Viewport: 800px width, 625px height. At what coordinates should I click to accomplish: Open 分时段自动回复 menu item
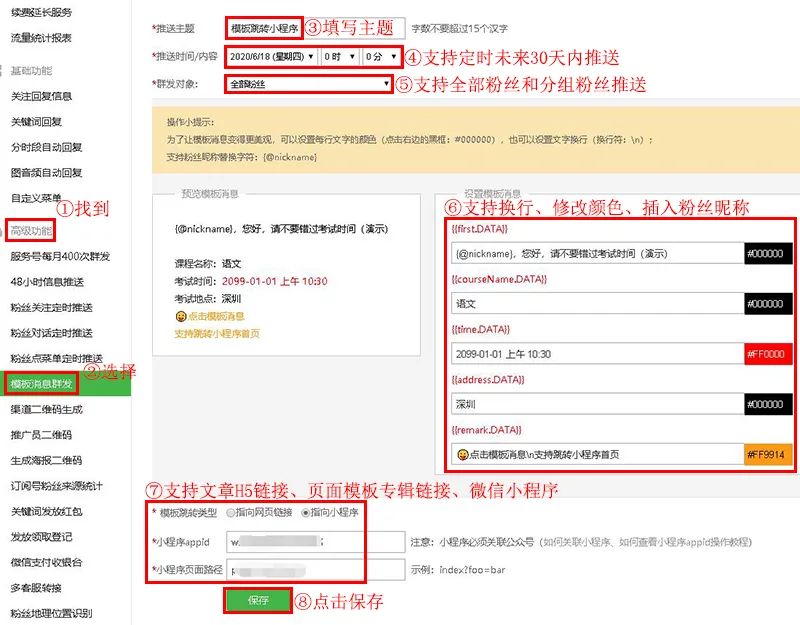click(x=46, y=147)
